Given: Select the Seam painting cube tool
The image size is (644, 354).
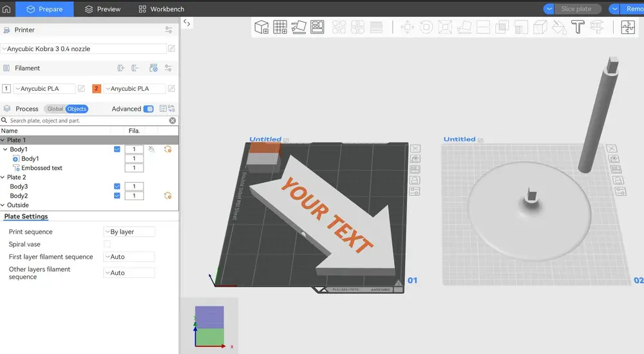Looking at the screenshot, I should pyautogui.click(x=540, y=27).
